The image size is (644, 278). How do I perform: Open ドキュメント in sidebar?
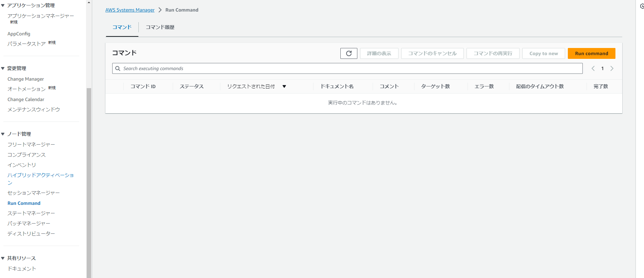pos(22,269)
